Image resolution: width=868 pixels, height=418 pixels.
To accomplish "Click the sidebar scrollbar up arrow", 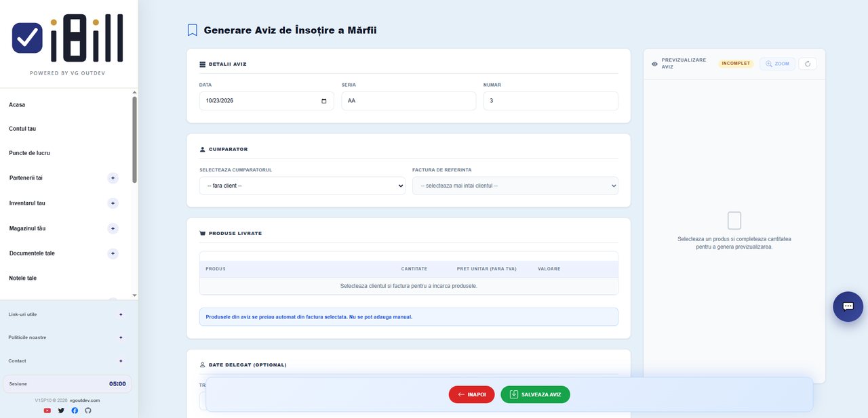I will tap(134, 92).
